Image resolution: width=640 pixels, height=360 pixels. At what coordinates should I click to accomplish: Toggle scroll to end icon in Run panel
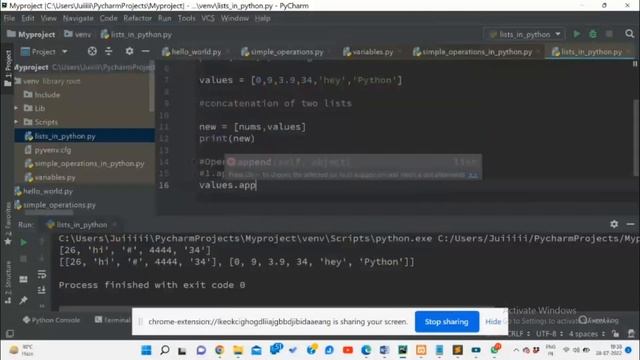pyautogui.click(x=42, y=290)
